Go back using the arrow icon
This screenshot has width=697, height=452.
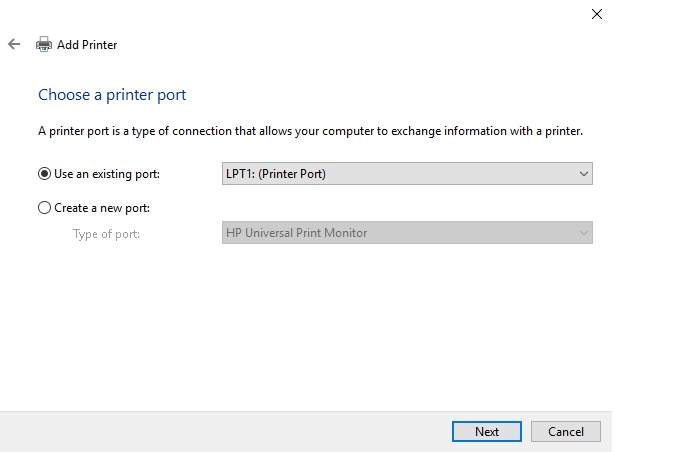(14, 44)
